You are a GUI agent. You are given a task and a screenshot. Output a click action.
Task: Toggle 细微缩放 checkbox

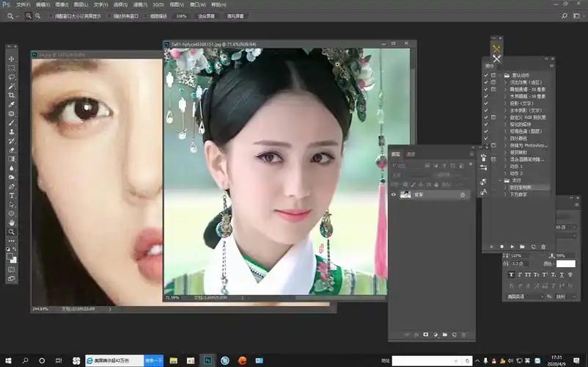[146, 16]
